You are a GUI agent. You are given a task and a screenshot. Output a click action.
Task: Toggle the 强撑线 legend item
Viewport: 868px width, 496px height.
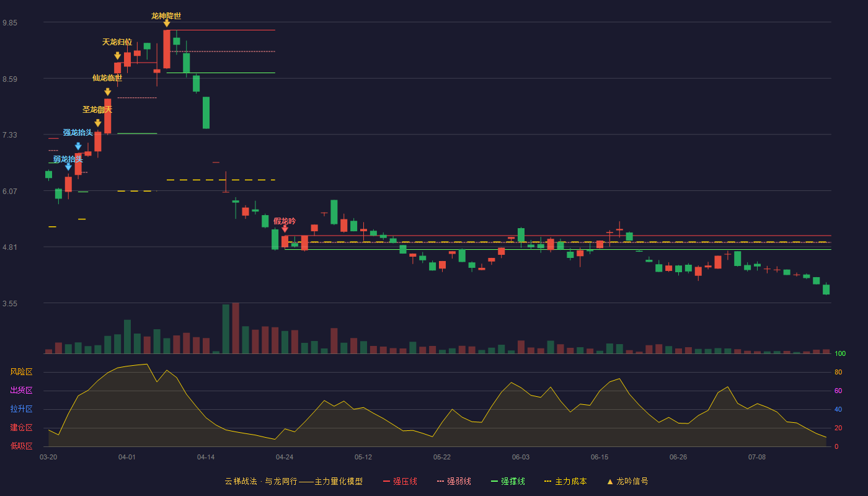click(508, 481)
